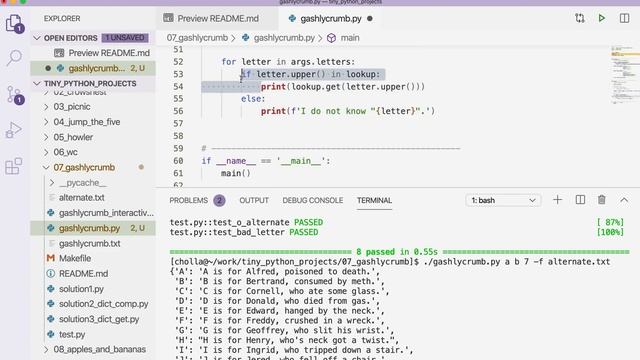Maximize the panel with the up chevron
This screenshot has width=640, height=360.
point(624,200)
